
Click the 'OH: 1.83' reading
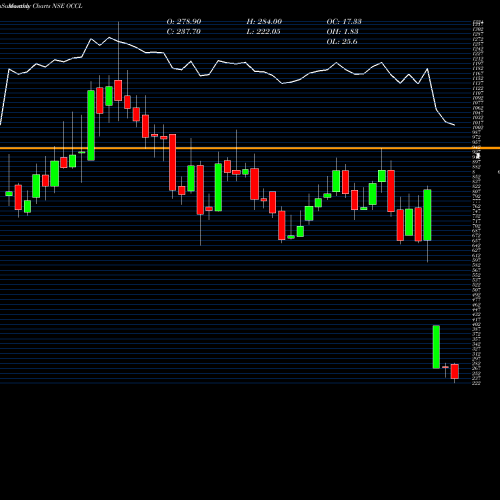(x=342, y=32)
